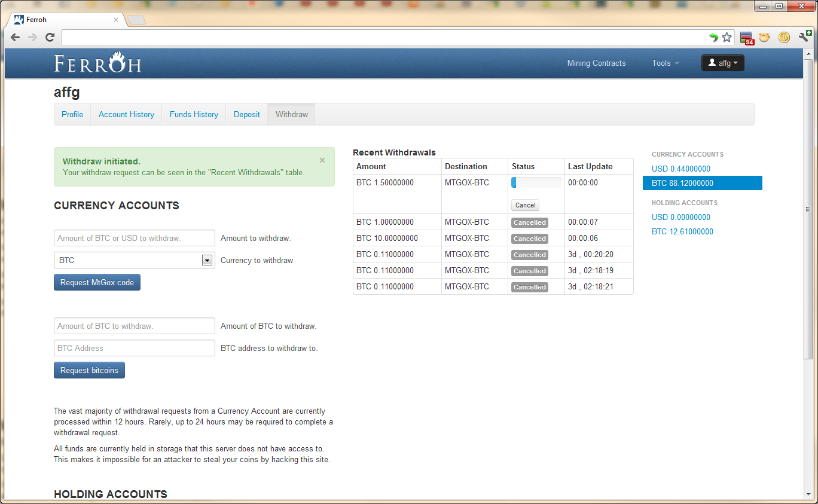This screenshot has width=818, height=504.
Task: Cancel the BTC 1.5 withdrawal
Action: pos(525,205)
